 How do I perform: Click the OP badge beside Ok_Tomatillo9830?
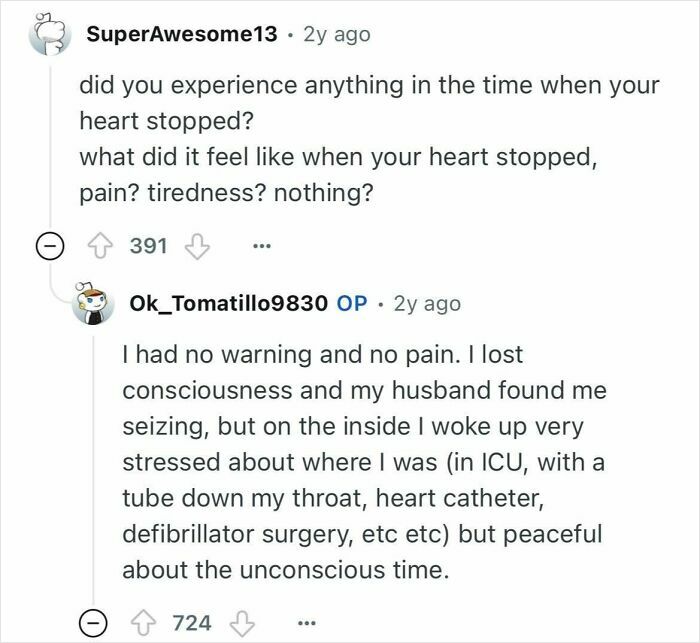[x=352, y=303]
